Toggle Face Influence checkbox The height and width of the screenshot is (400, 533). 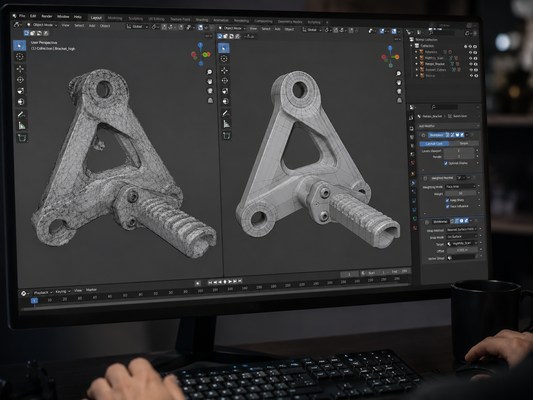448,206
